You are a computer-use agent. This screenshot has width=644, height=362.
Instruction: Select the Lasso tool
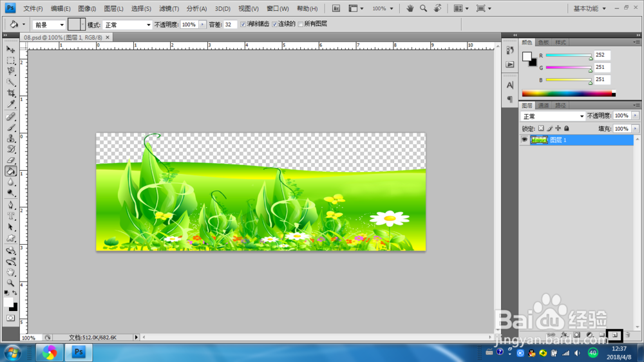[11, 71]
